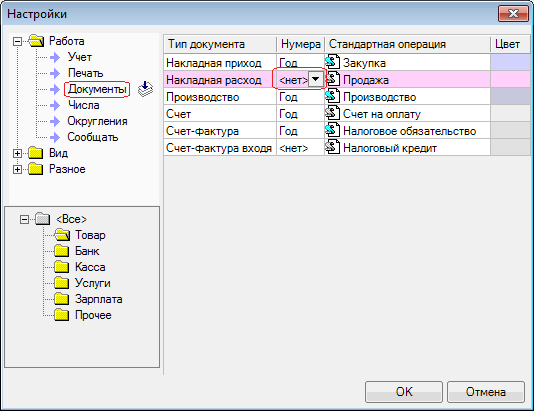The width and height of the screenshot is (534, 411).
Task: Click the Закупка operation icon
Action: point(332,62)
